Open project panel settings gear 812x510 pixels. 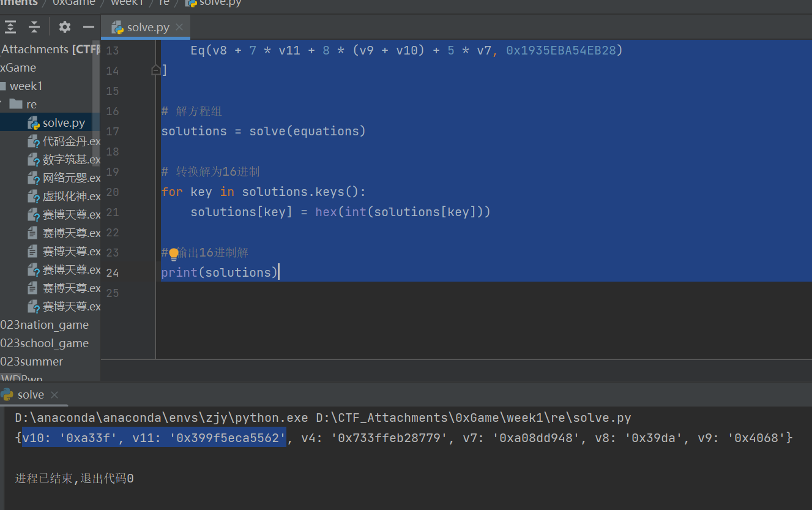[64, 27]
